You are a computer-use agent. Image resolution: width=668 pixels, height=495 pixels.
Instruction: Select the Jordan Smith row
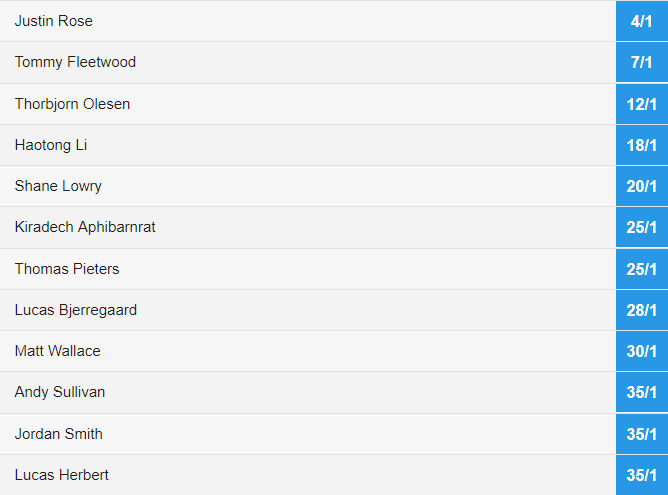click(308, 434)
